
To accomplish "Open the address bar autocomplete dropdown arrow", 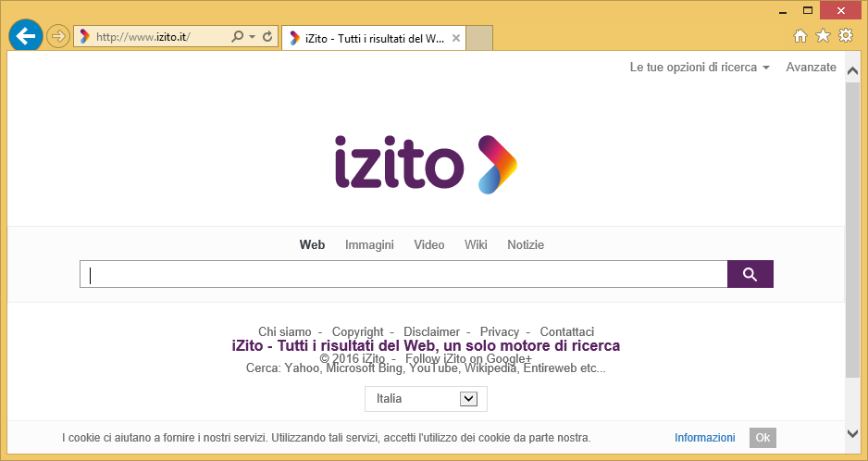I will 252,37.
